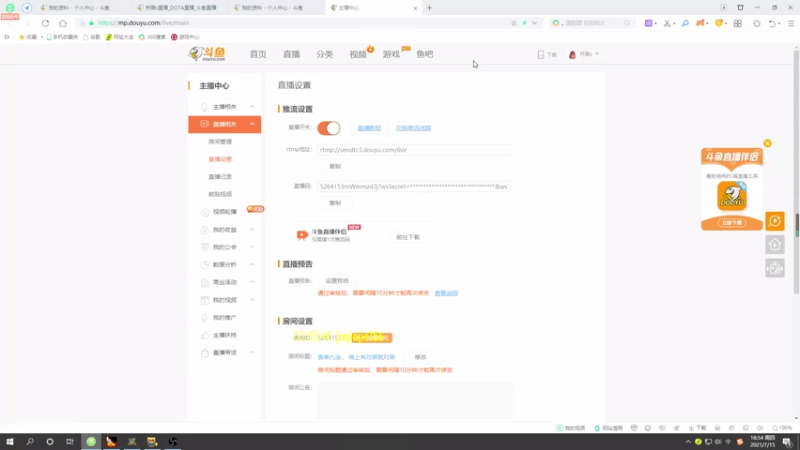Click the blue magnifier toolbar icon
Image resolution: width=800 pixels, height=450 pixels.
(685, 23)
